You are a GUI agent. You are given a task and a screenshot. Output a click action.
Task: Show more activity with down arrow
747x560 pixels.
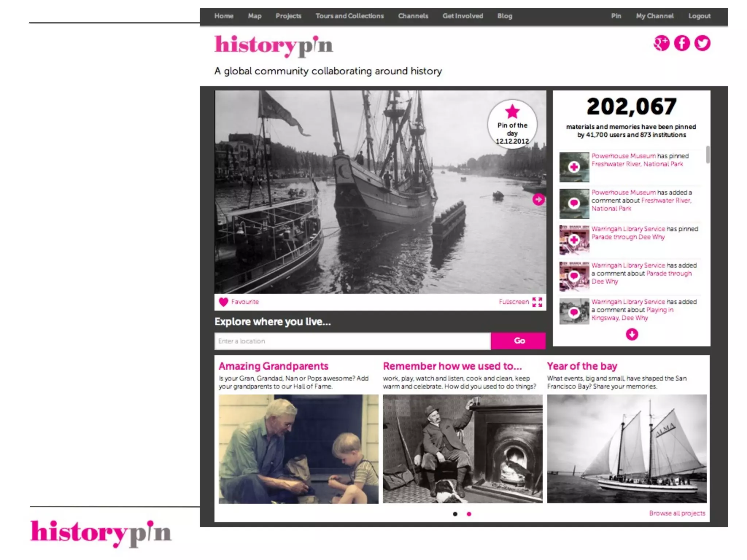coord(632,334)
